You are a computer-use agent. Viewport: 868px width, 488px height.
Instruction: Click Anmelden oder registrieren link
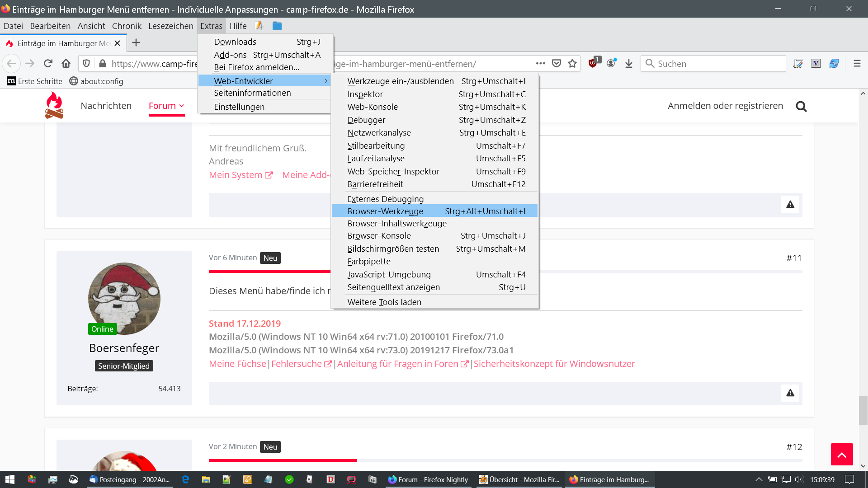(725, 106)
